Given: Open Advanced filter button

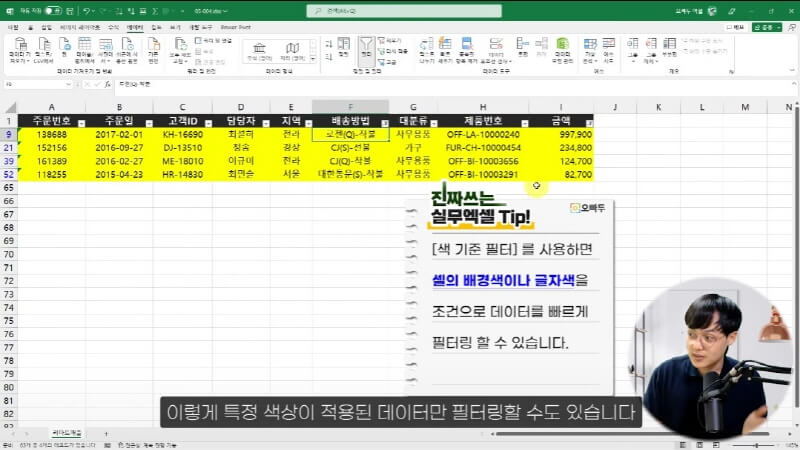Looking at the screenshot, I should pos(388,62).
